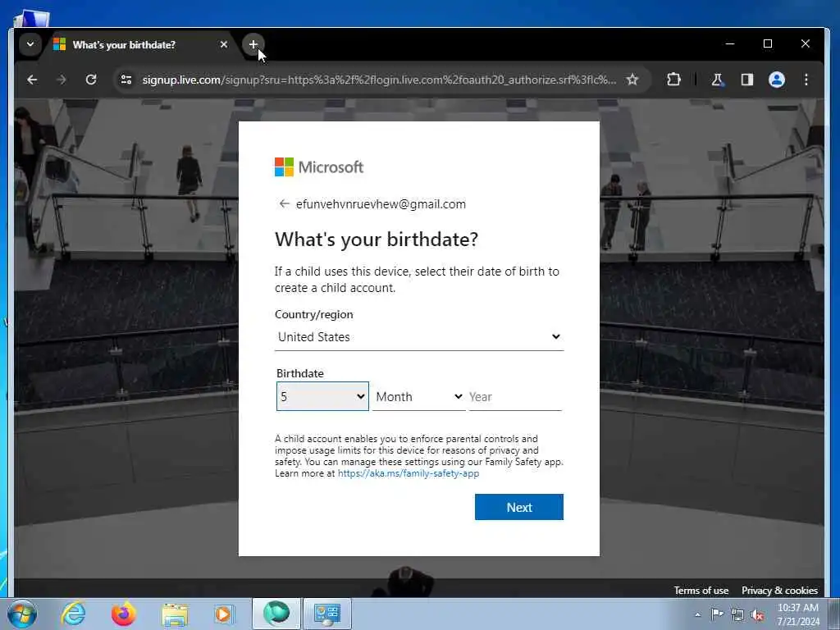Click the back arrow beside the email address

pyautogui.click(x=284, y=204)
